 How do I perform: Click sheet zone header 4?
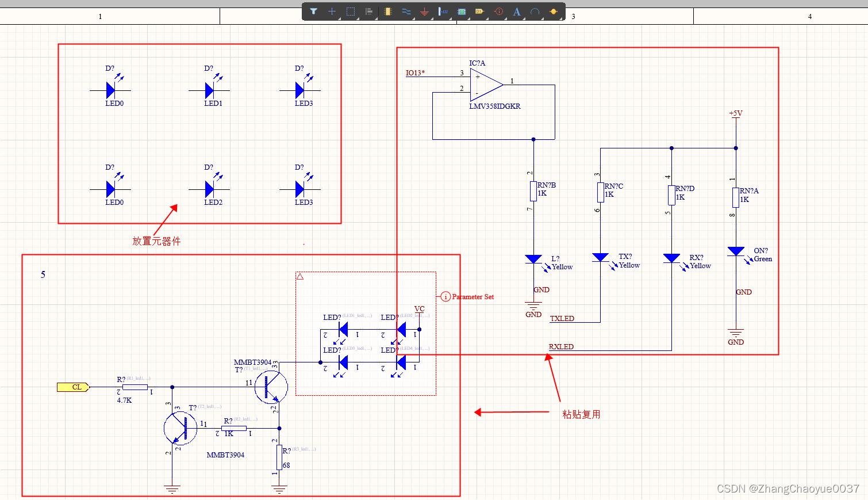coord(810,16)
